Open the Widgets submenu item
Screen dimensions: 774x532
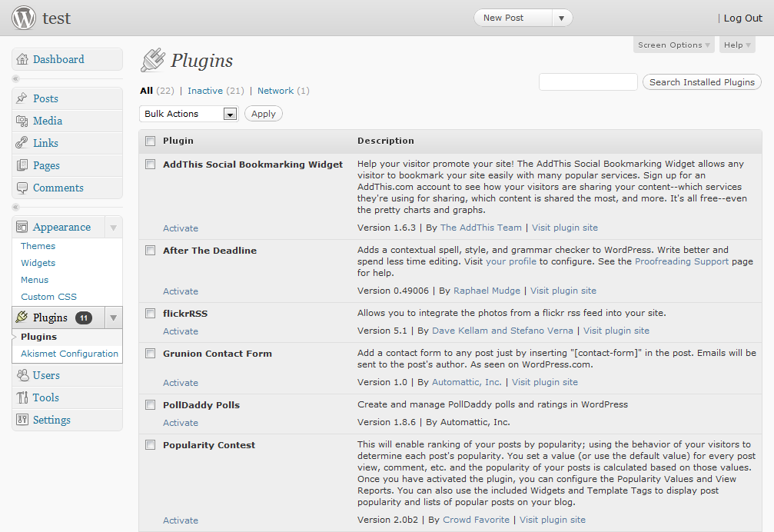(38, 263)
